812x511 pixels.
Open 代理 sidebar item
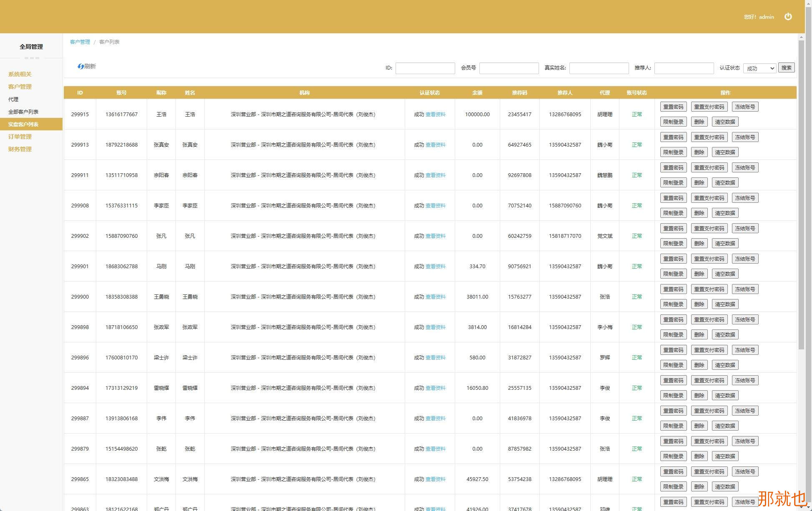(x=13, y=99)
